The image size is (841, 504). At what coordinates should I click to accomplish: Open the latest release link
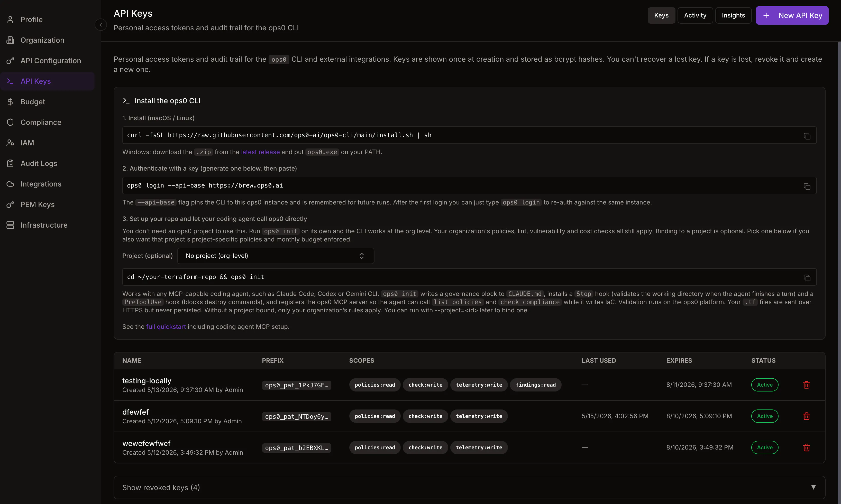click(x=260, y=152)
